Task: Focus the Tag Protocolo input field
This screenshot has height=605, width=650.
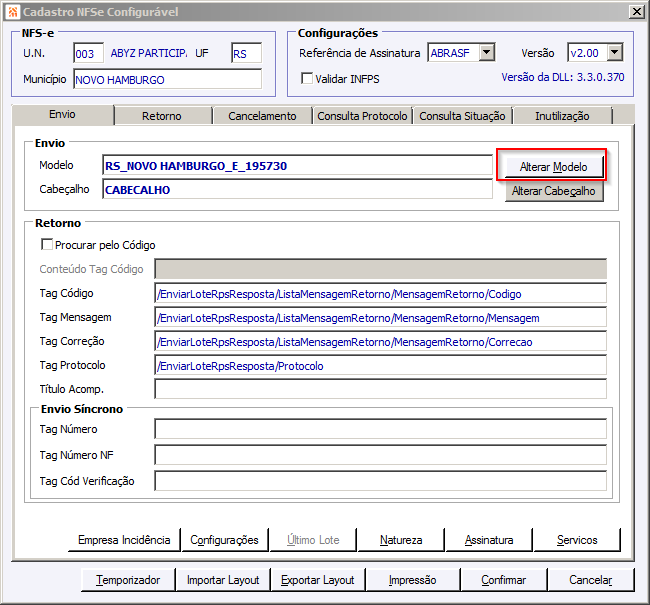Action: coord(381,366)
